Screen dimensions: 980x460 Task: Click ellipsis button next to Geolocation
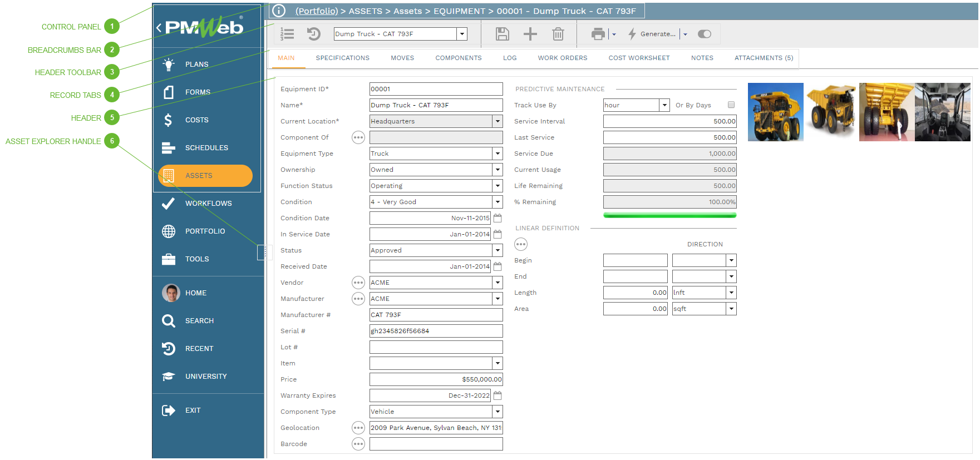[358, 428]
